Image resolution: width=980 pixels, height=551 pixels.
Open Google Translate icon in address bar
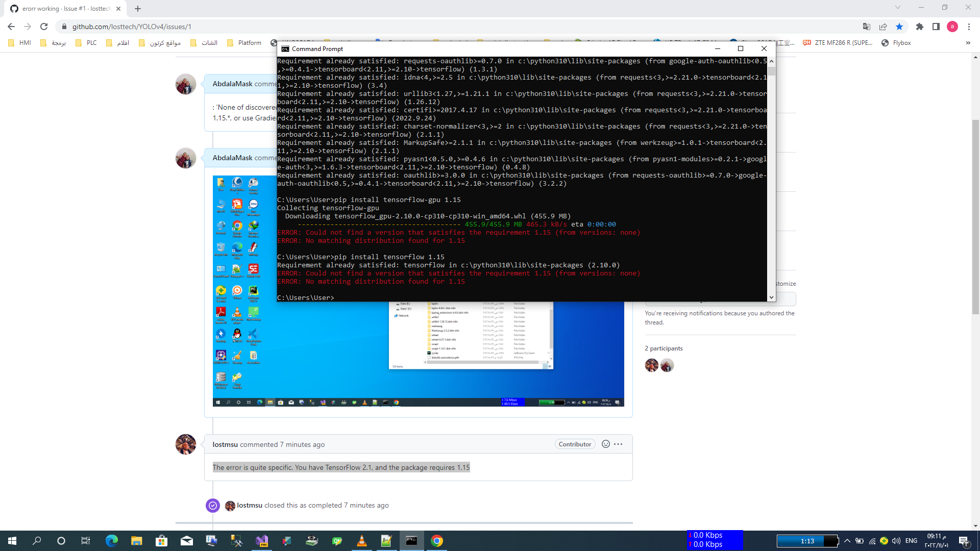pos(866,27)
